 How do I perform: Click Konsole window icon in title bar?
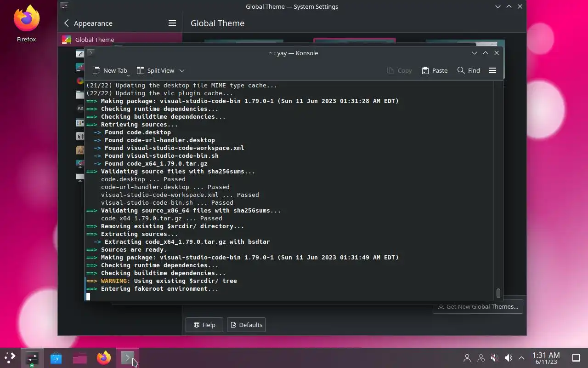(91, 52)
